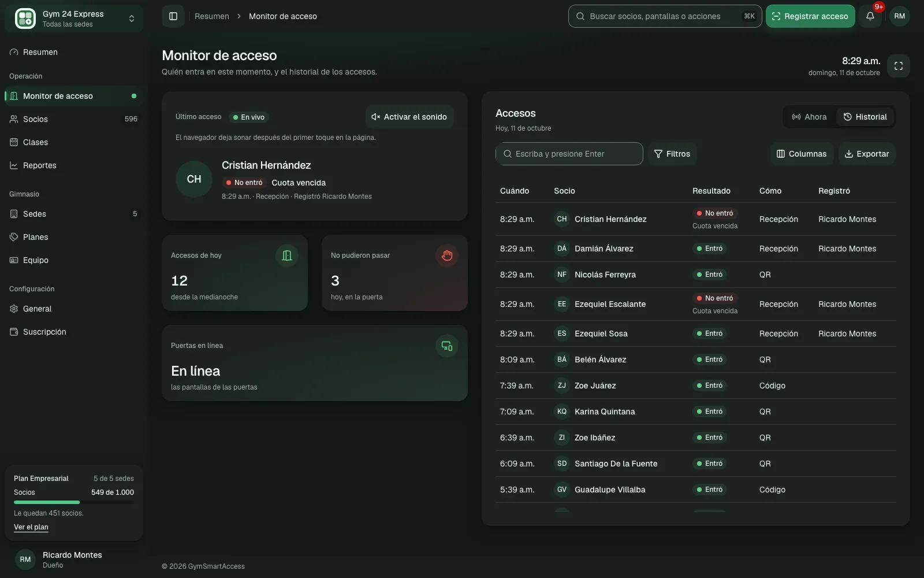Go to Sedes in the sidebar
This screenshot has height=578, width=924.
pyautogui.click(x=74, y=214)
